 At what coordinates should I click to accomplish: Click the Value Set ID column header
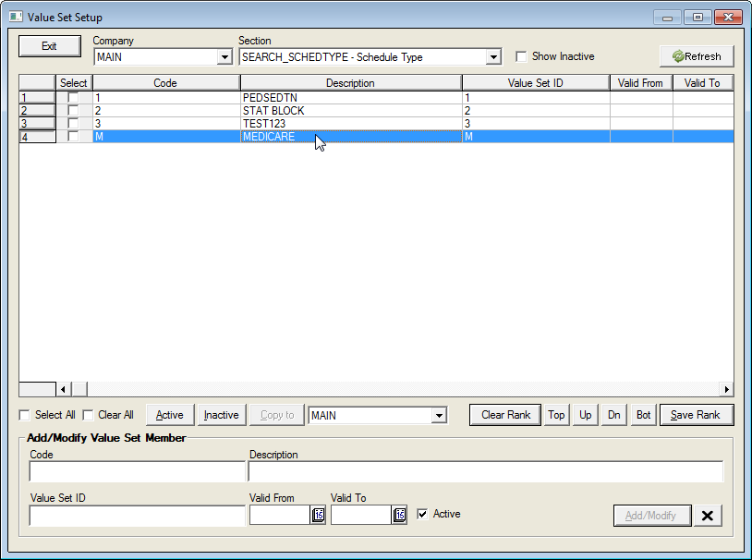point(535,83)
